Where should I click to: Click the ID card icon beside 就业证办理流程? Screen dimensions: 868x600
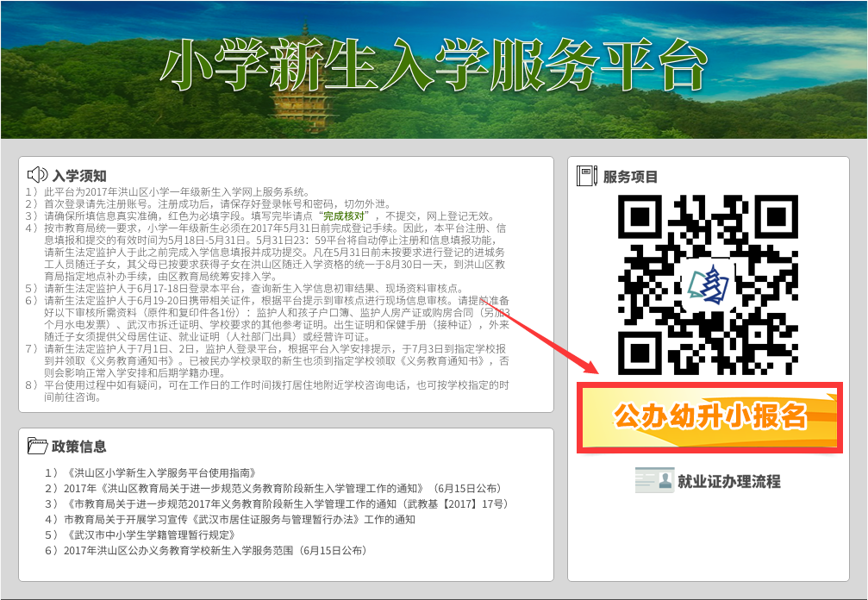[x=654, y=480]
